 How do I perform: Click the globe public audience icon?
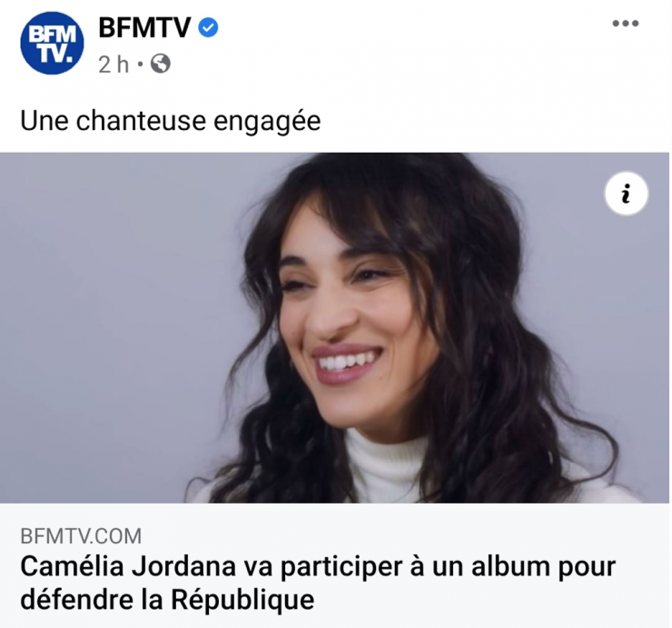pyautogui.click(x=161, y=65)
